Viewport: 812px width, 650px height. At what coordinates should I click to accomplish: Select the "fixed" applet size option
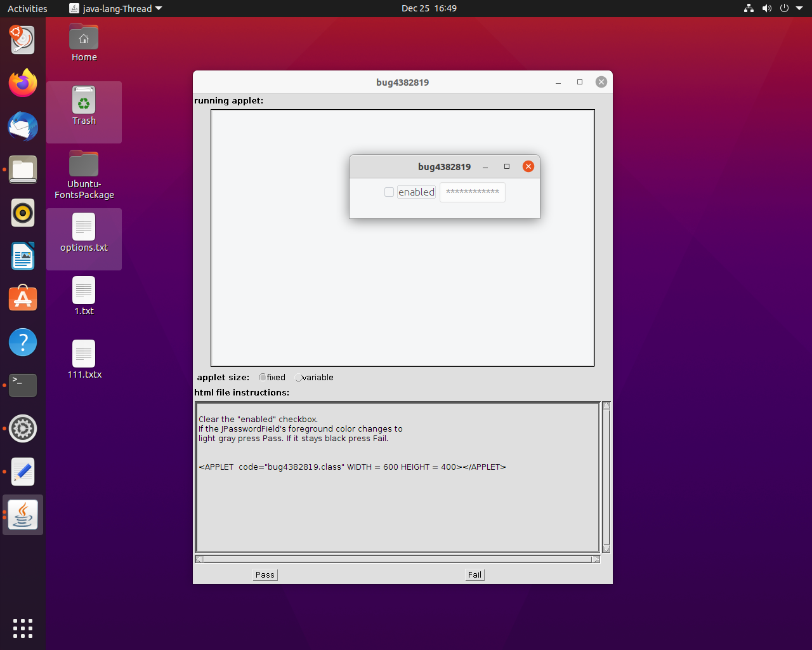tap(263, 377)
